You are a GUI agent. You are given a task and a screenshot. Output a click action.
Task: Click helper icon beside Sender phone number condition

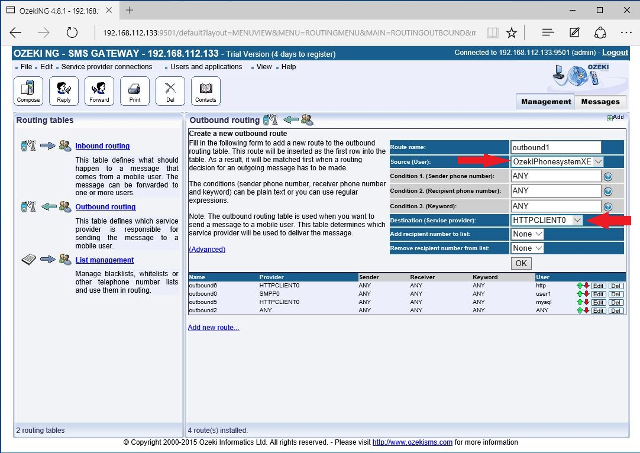(608, 176)
